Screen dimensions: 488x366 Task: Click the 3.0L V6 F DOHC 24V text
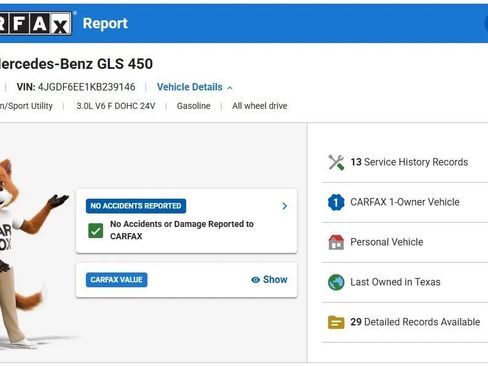[x=116, y=106]
